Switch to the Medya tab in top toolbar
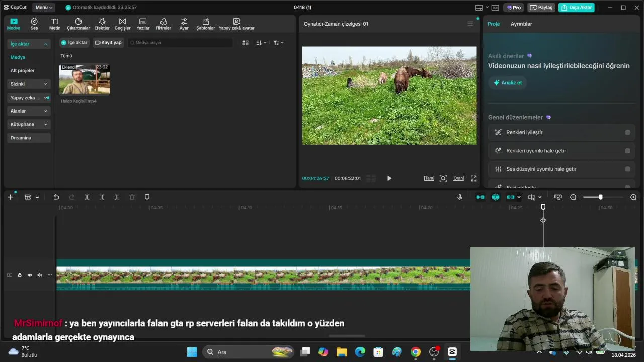This screenshot has width=644, height=362. click(14, 24)
